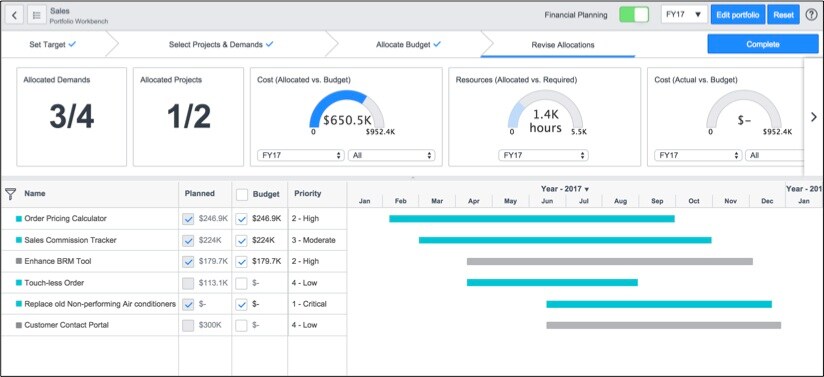Click the Edit portfolio button
Screen dimensions: 824x377
tap(738, 15)
